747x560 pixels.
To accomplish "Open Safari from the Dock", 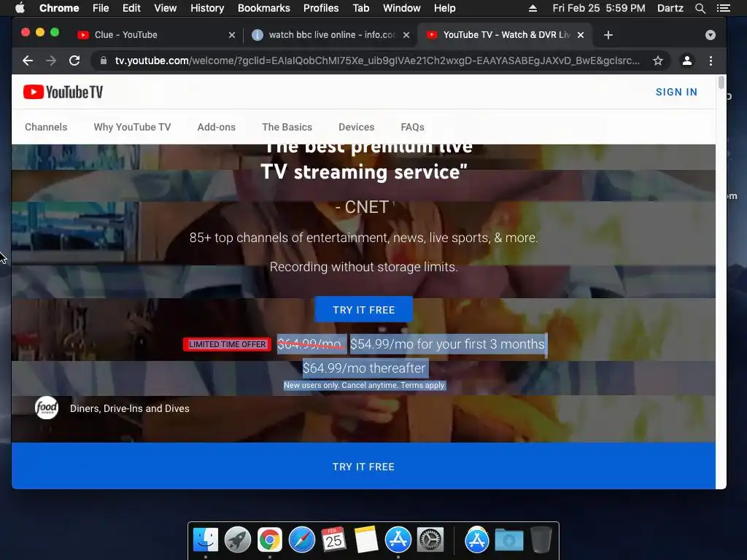I will click(301, 540).
